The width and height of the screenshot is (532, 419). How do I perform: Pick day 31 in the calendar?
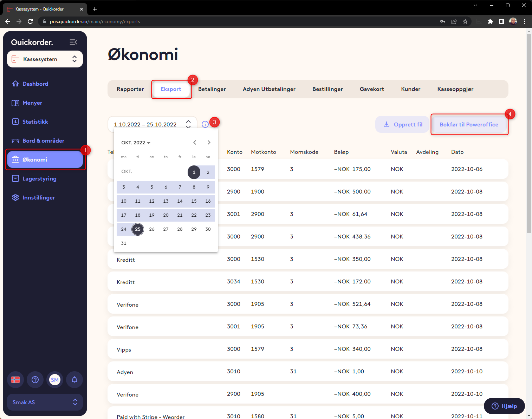point(124,243)
